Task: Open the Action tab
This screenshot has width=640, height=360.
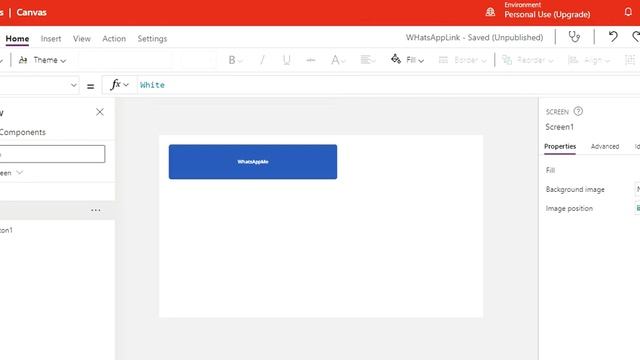Action: point(114,38)
